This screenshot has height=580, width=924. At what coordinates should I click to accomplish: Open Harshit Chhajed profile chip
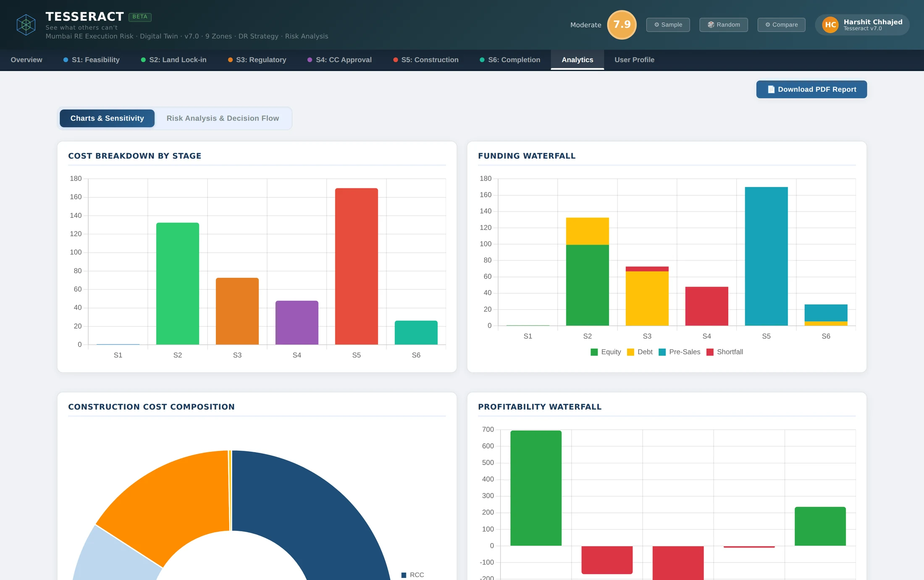862,25
